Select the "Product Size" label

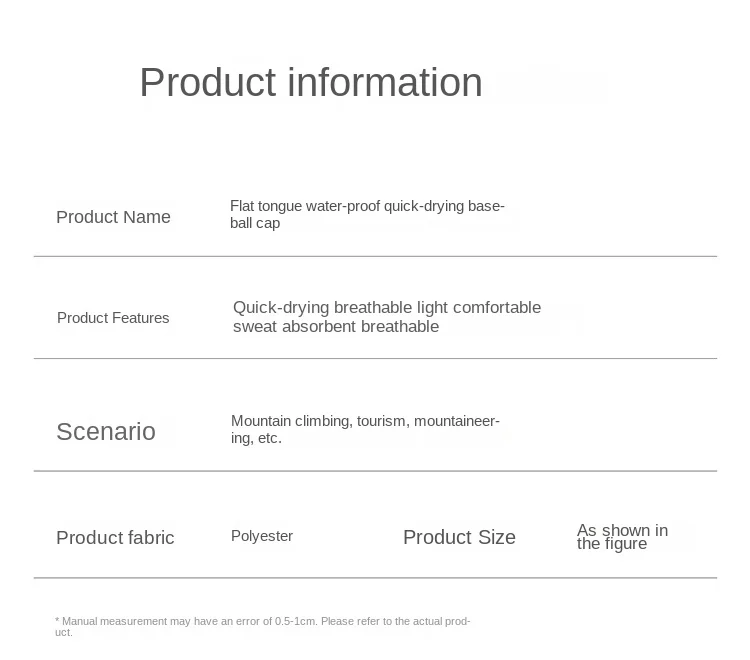(x=459, y=537)
